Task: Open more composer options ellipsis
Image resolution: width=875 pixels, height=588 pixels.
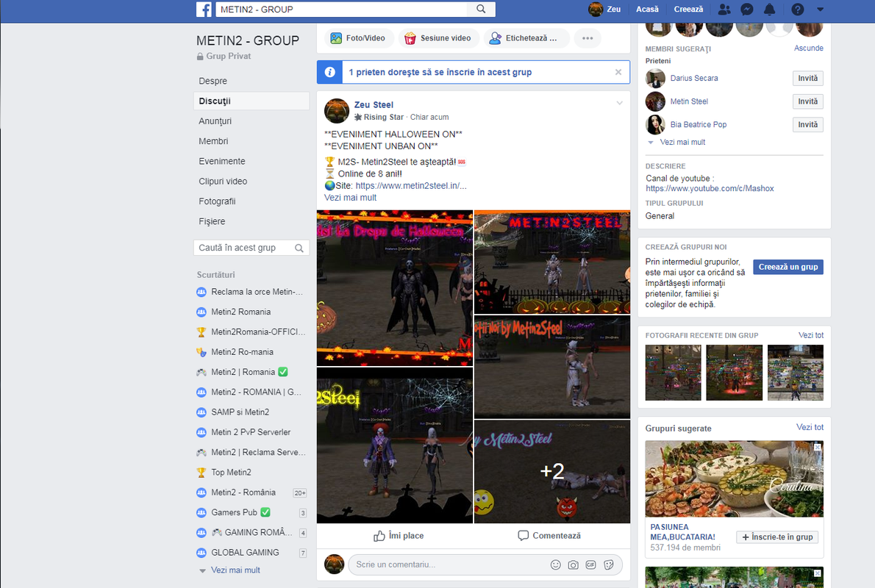Action: tap(587, 38)
